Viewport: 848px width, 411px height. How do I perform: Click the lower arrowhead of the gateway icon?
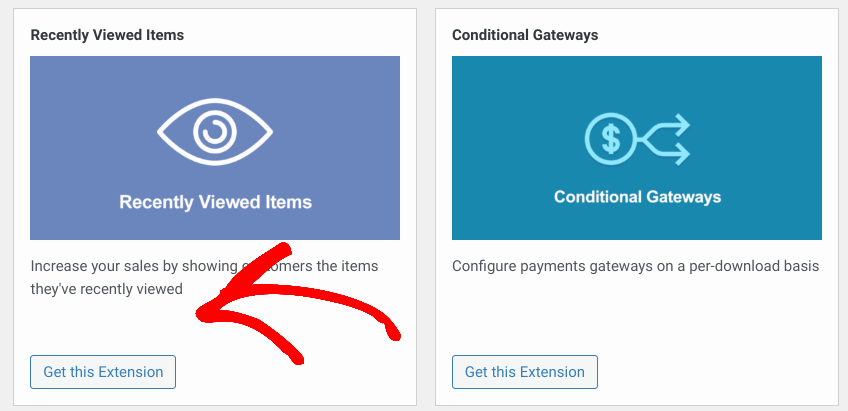coord(681,153)
